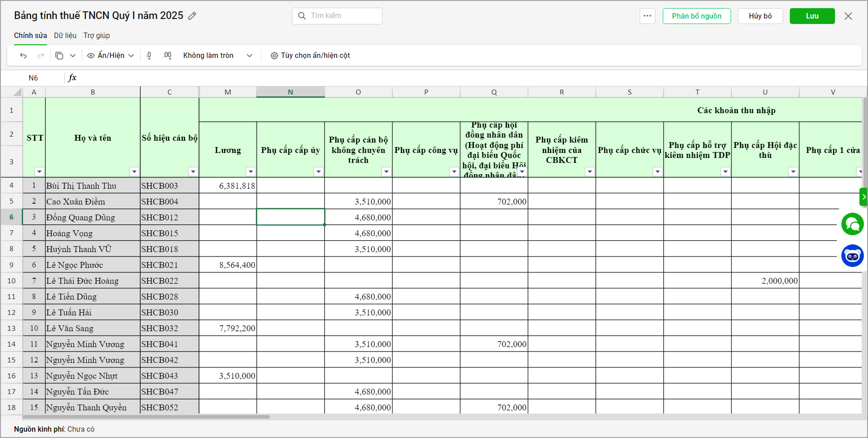Open Tùy chọn ẩn/hiện cột settings
The image size is (868, 438).
point(310,56)
